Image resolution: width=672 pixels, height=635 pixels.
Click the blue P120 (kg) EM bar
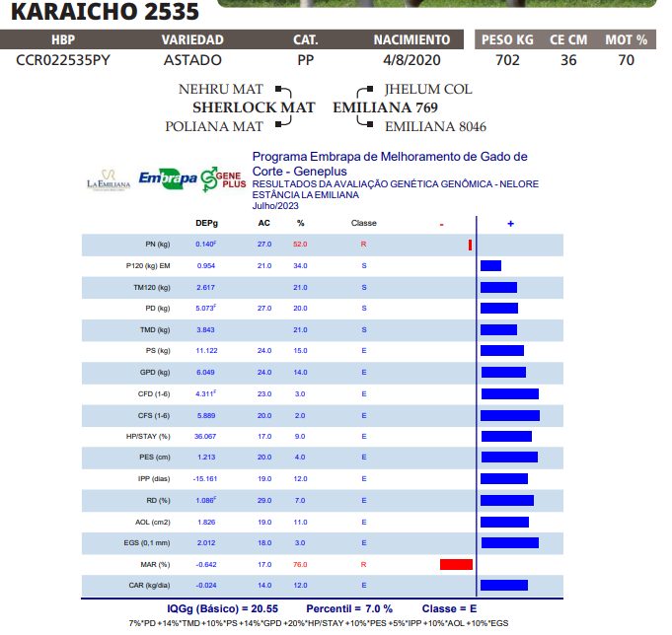pyautogui.click(x=490, y=265)
